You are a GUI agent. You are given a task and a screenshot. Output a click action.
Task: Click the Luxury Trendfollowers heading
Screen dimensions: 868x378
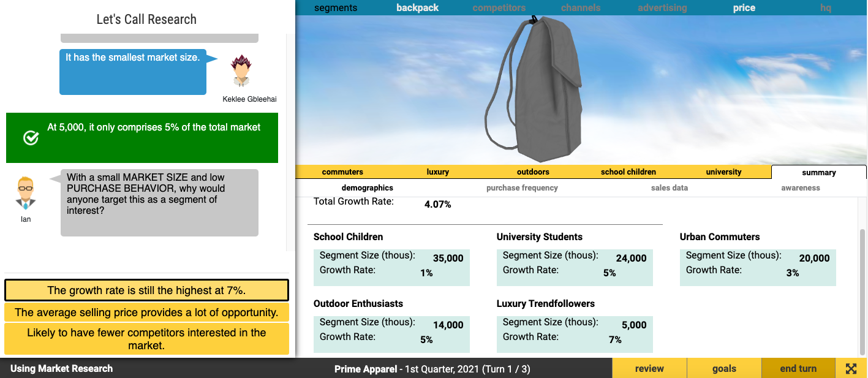(x=546, y=304)
